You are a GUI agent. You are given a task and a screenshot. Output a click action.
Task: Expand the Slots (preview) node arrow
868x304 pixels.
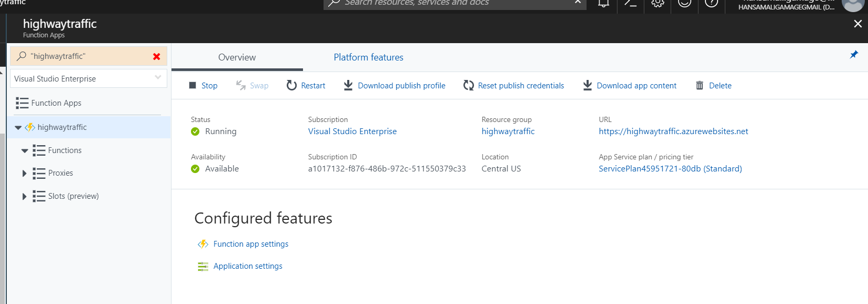coord(24,196)
